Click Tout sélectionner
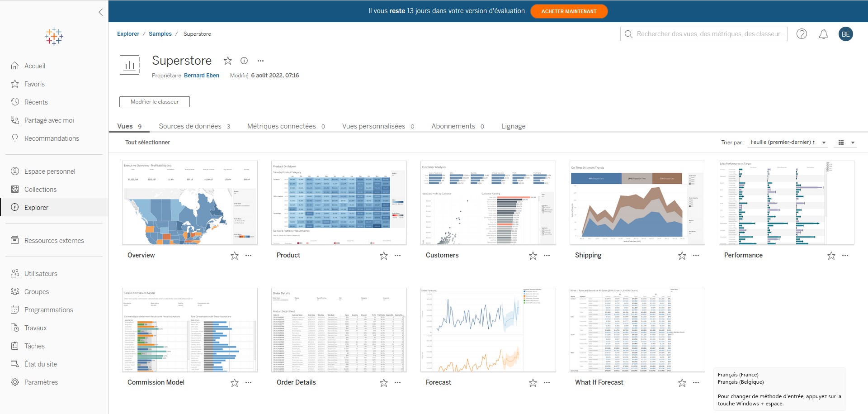The height and width of the screenshot is (414, 868). [147, 143]
